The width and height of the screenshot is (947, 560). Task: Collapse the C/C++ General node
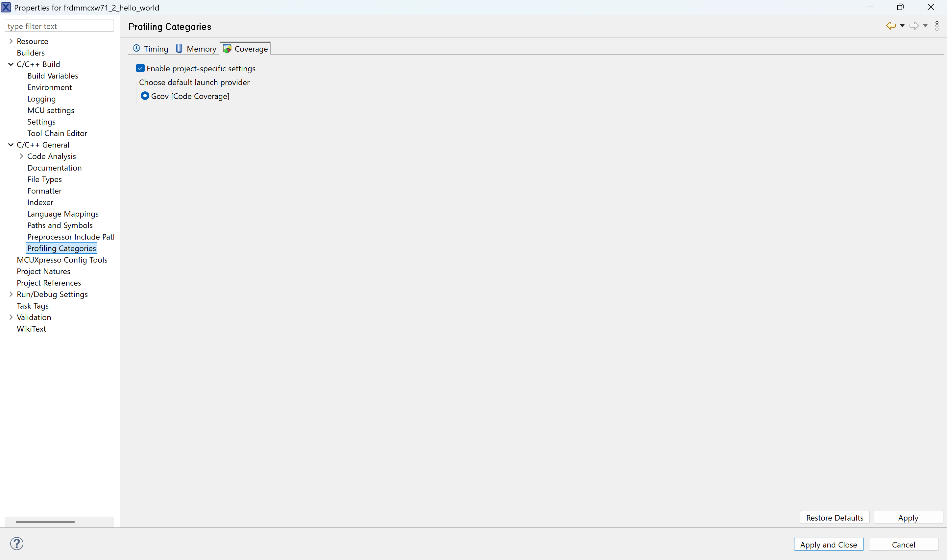click(x=11, y=145)
